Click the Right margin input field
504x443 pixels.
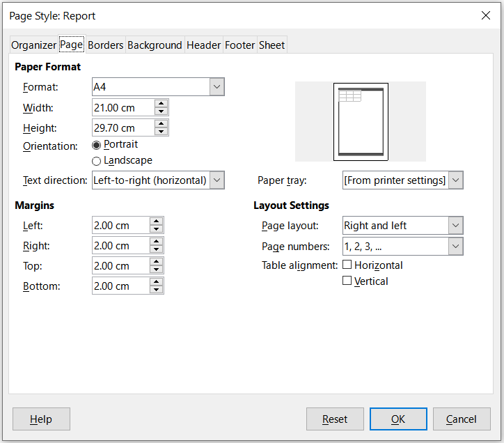[x=120, y=245]
